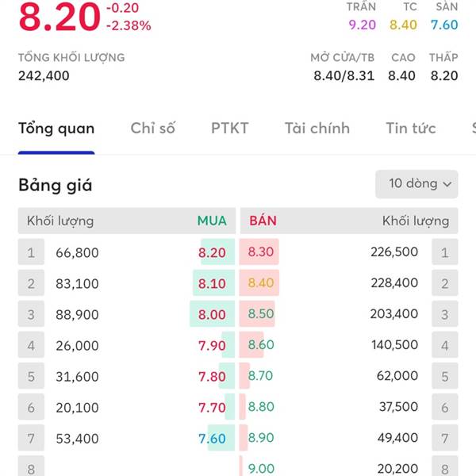Pick the ask price 9.00

(x=261, y=469)
